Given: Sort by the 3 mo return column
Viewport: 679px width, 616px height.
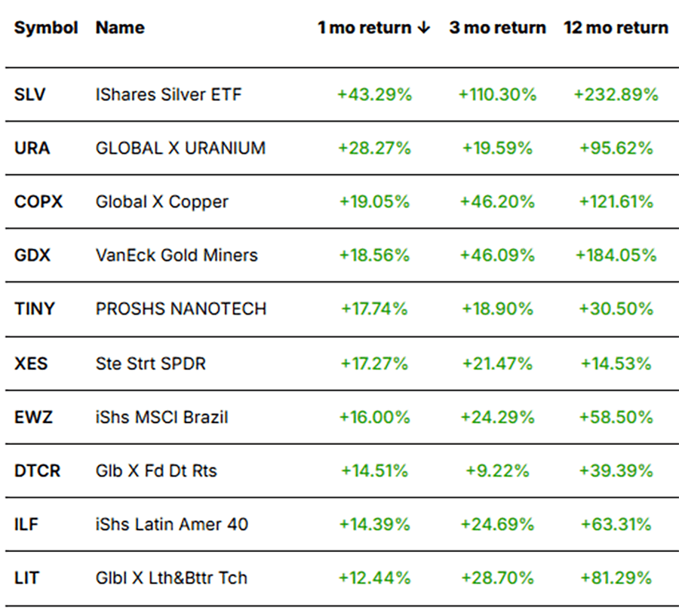Looking at the screenshot, I should [497, 28].
